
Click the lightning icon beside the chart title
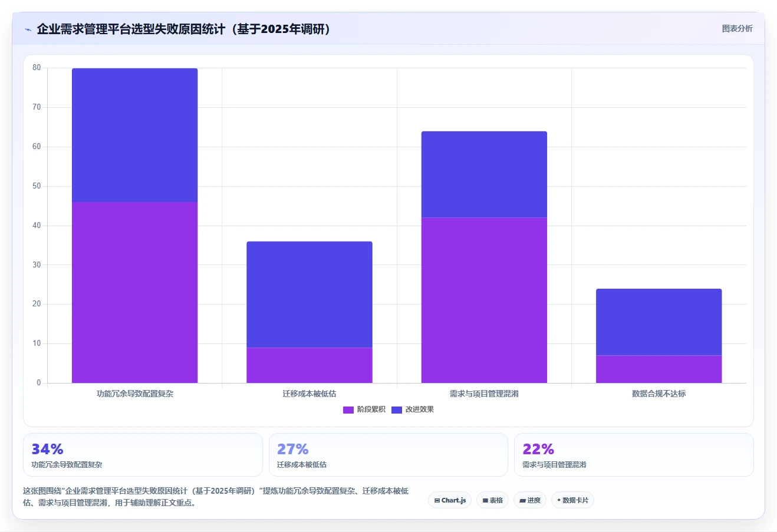28,29
